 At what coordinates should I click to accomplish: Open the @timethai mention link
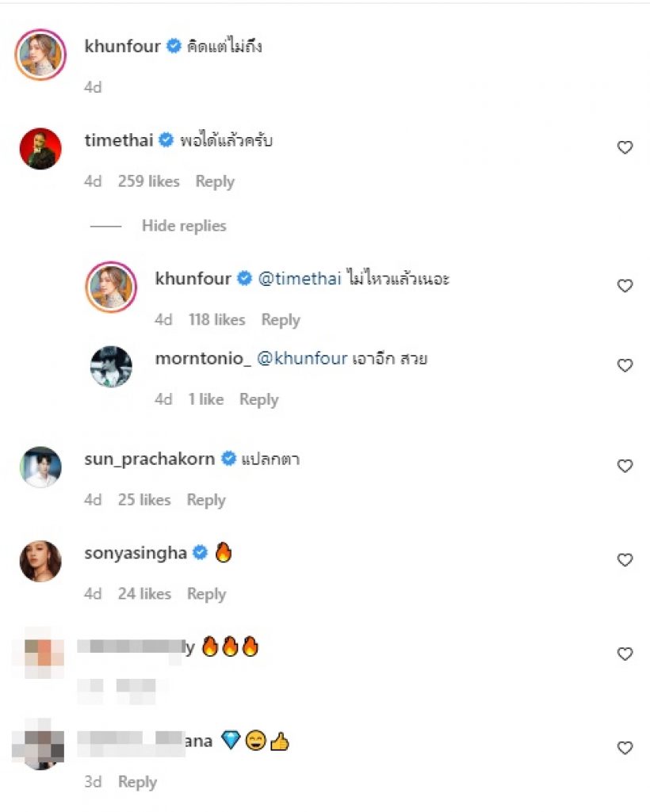[x=300, y=279]
